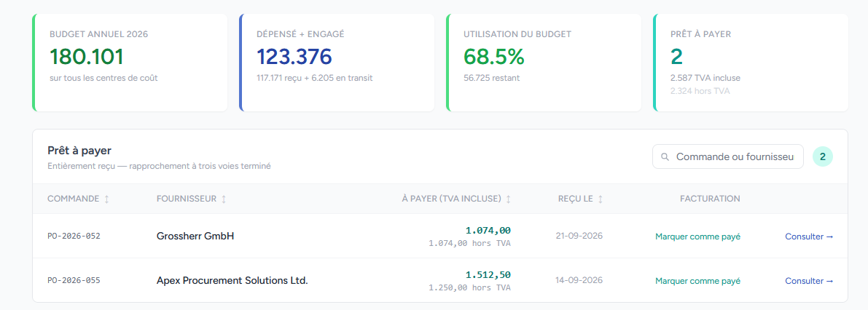Click the Utilisation du budget title
Viewport: 868px width, 310px height.
[517, 34]
